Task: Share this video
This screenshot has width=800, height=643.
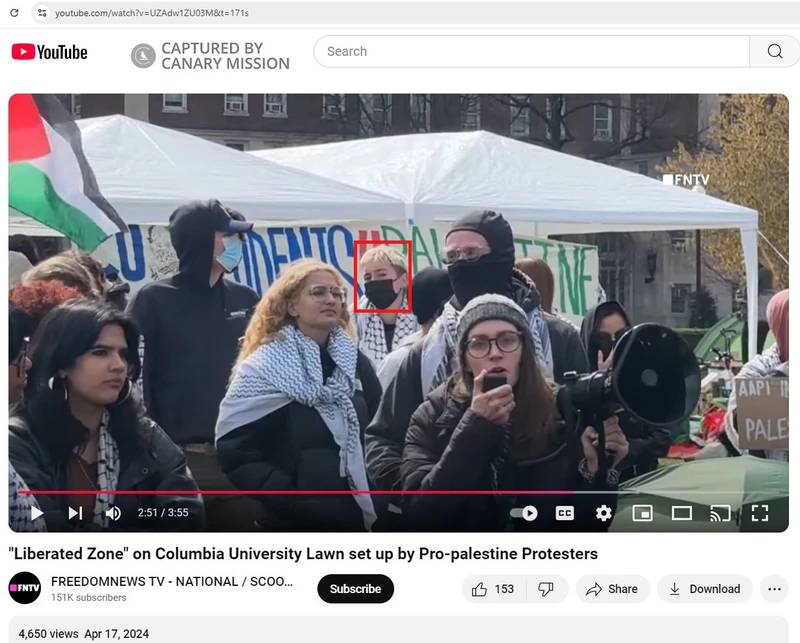Action: pos(612,589)
